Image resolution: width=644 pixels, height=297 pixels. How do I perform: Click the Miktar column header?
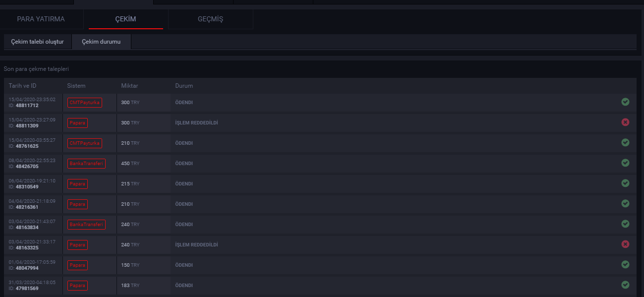click(129, 86)
